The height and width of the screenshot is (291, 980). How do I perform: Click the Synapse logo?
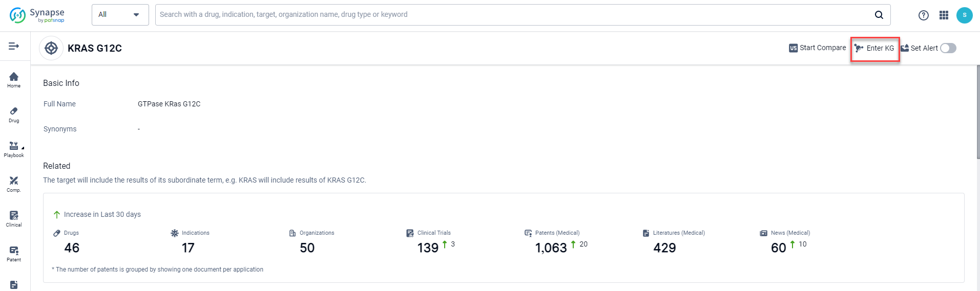pyautogui.click(x=37, y=15)
